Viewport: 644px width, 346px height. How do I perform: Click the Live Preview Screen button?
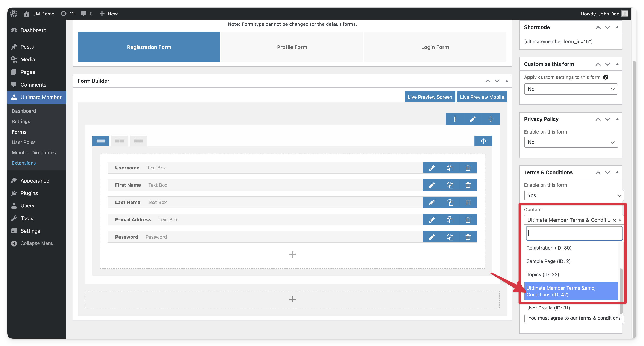pyautogui.click(x=430, y=97)
